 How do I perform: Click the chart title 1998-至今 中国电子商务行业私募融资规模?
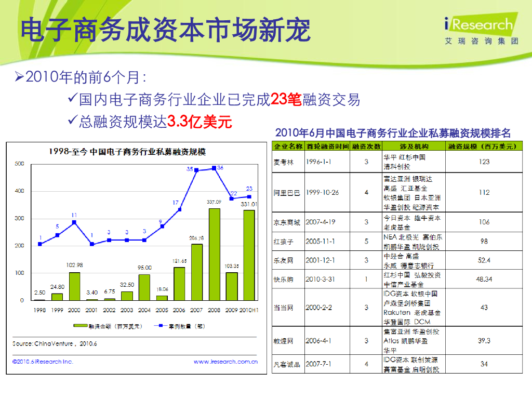pyautogui.click(x=127, y=152)
